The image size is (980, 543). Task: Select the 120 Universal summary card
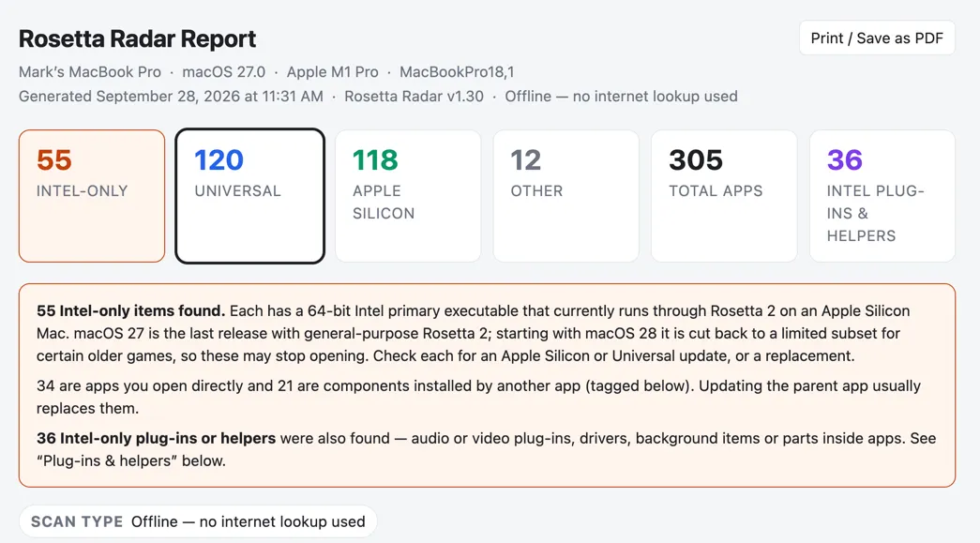(250, 196)
